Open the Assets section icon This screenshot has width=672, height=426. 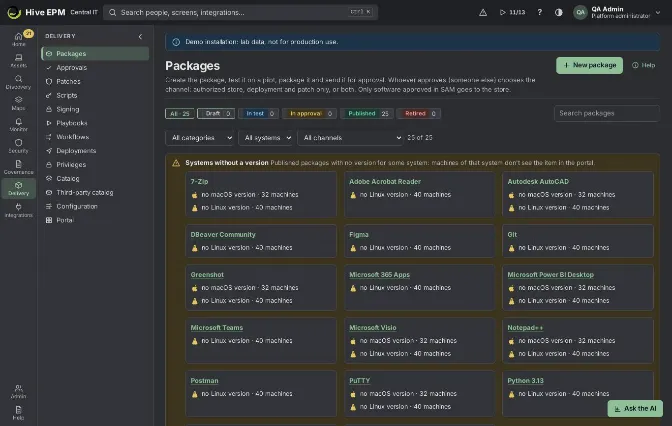pos(18,60)
